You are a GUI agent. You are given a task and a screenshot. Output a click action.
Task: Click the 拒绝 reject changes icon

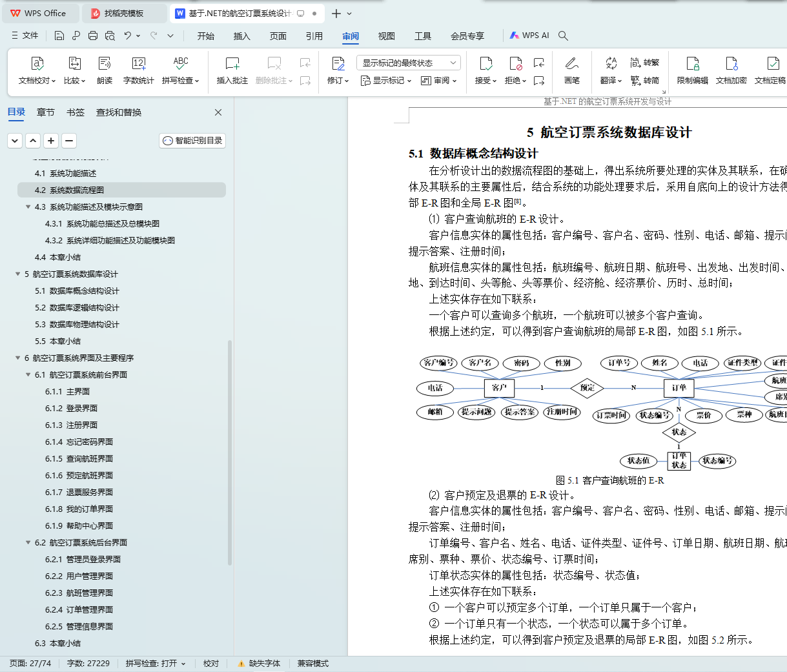click(x=515, y=63)
